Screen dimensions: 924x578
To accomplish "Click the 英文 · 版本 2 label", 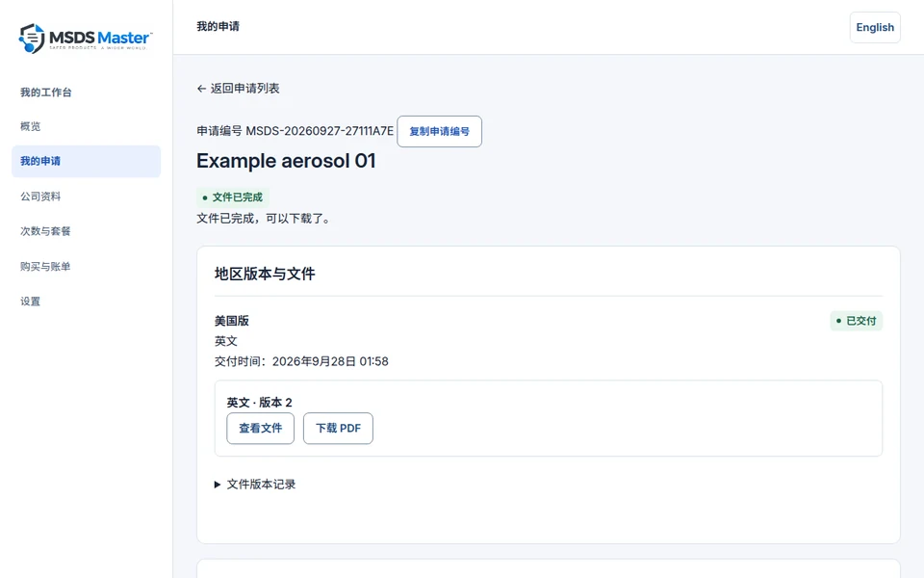I will 259,403.
